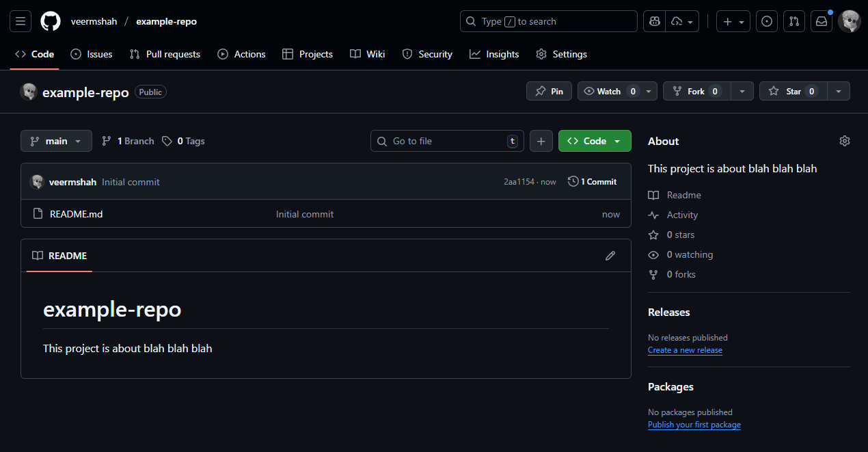Open the GitHub home via the logo
The image size is (868, 452).
pyautogui.click(x=50, y=21)
